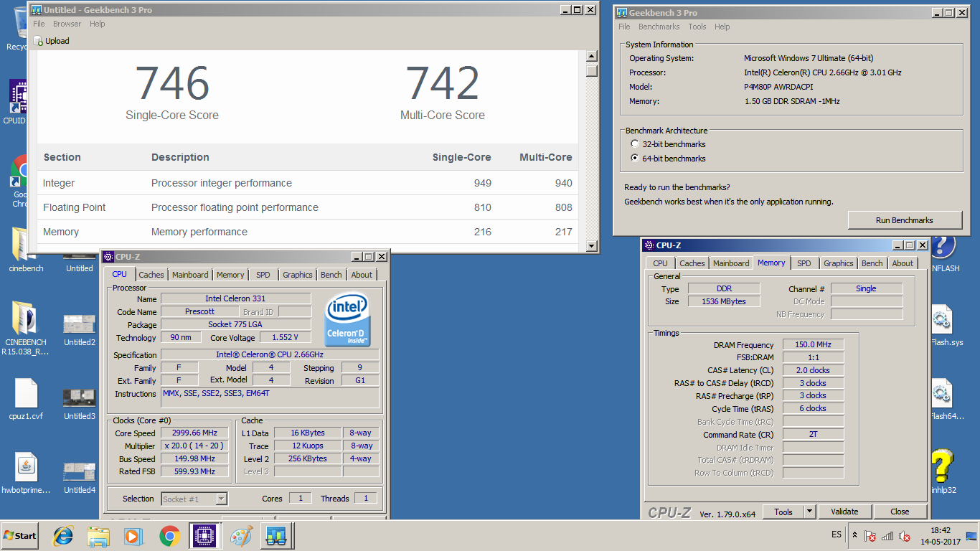Click the Intel Celeron D logo
Viewport: 980px width, 551px height.
tap(348, 320)
